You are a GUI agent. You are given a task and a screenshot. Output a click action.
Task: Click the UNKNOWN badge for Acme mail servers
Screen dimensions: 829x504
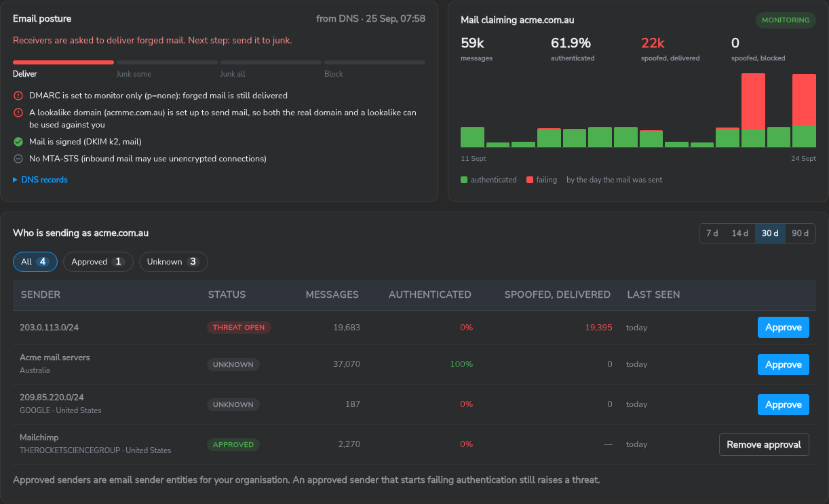(233, 365)
